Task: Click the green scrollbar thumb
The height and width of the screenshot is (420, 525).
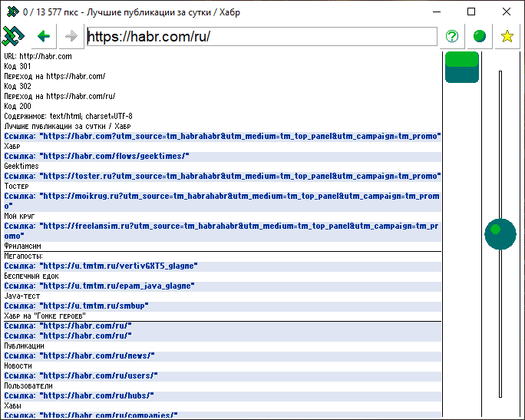Action: [x=462, y=67]
